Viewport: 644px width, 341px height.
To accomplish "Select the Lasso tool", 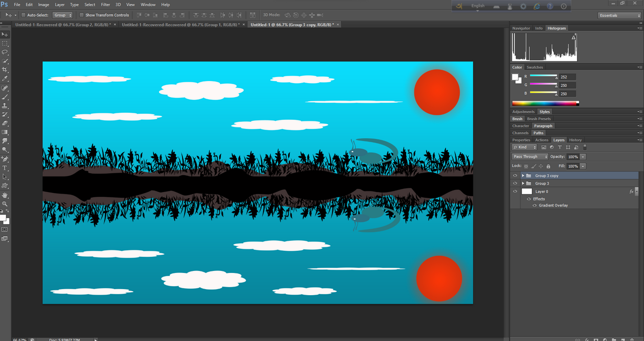I will [x=5, y=52].
